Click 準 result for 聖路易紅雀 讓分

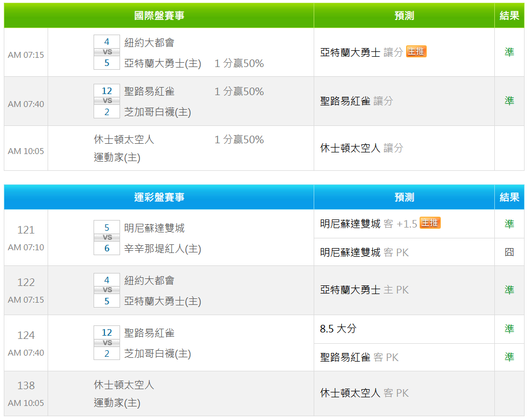(509, 101)
